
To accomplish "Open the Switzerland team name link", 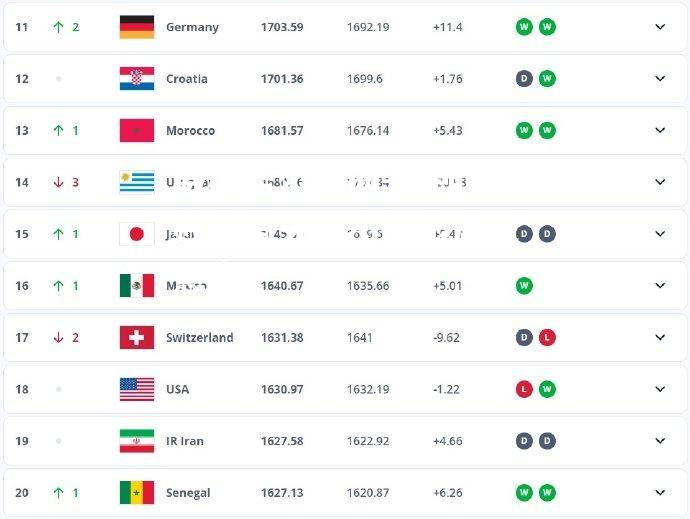I will pos(200,338).
